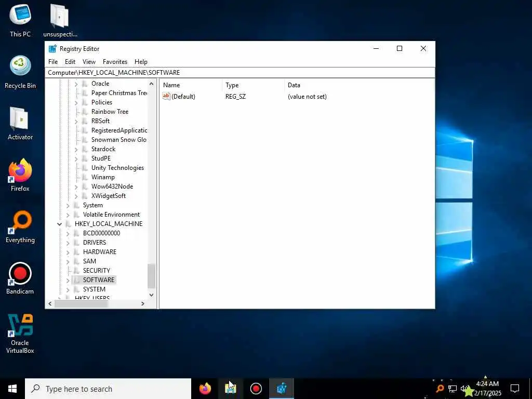Click the tree horizontal scroll left arrow
The image size is (532, 399).
click(50, 303)
